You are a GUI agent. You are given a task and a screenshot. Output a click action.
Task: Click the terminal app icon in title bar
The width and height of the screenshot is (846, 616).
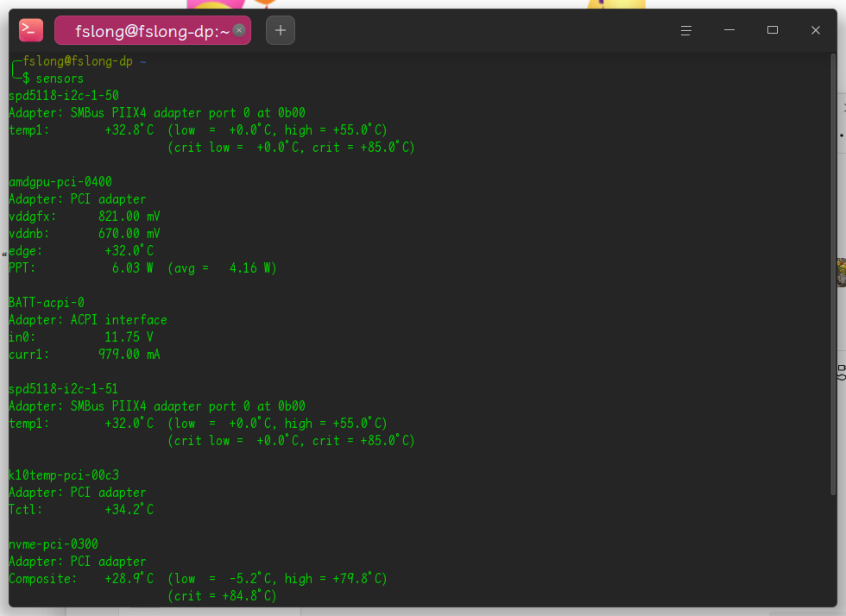(x=31, y=30)
